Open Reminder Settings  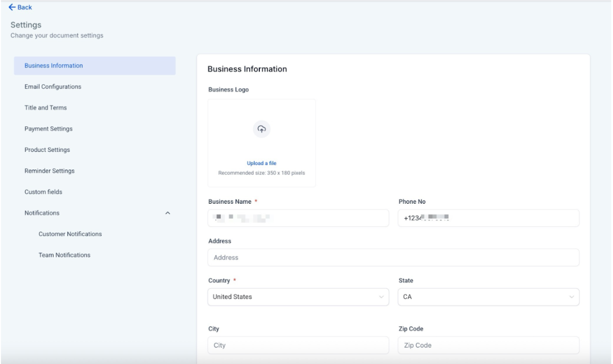49,171
